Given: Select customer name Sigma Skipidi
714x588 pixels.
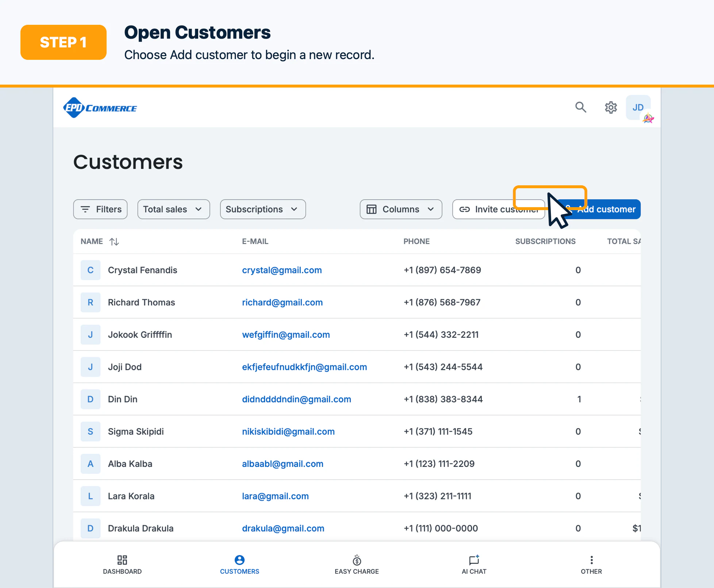Looking at the screenshot, I should point(136,432).
